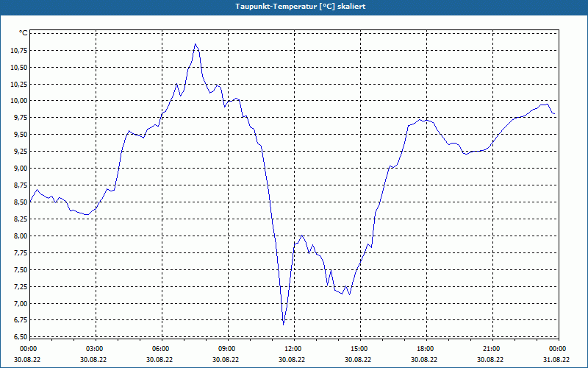The width and height of the screenshot is (588, 368).
Task: Click the 7,25 y-axis label
Action: click(x=21, y=286)
